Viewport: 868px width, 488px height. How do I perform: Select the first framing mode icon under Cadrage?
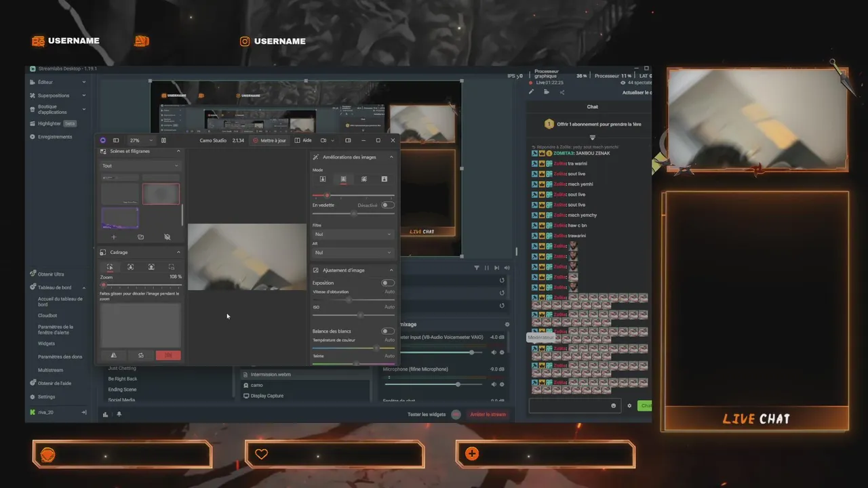110,267
